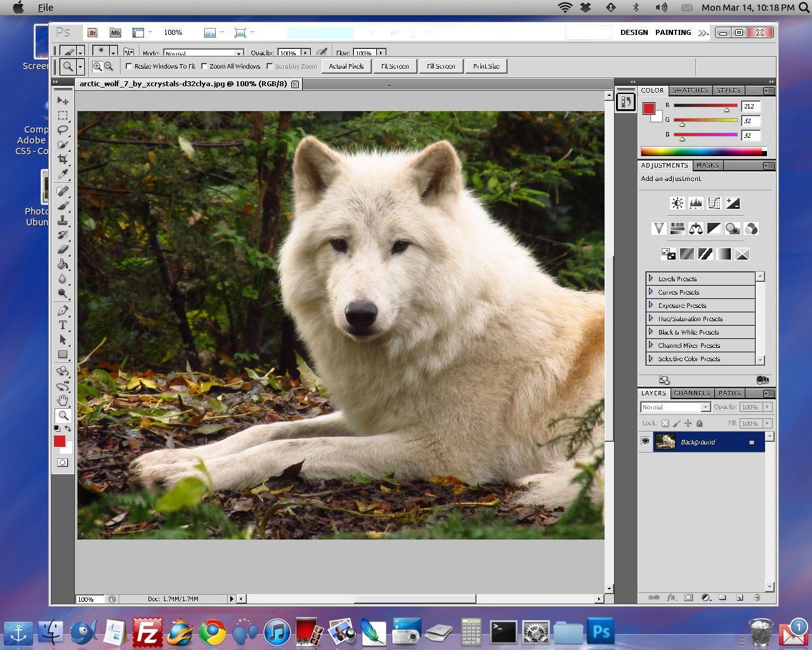Switch to zoom out mode in options bar
This screenshot has width=812, height=650.
click(108, 66)
